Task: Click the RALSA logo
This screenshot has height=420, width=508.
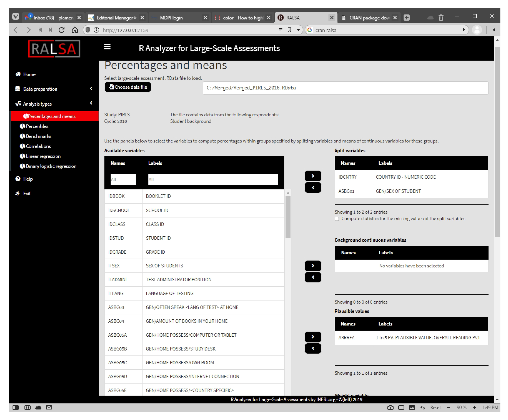Action: [x=54, y=49]
